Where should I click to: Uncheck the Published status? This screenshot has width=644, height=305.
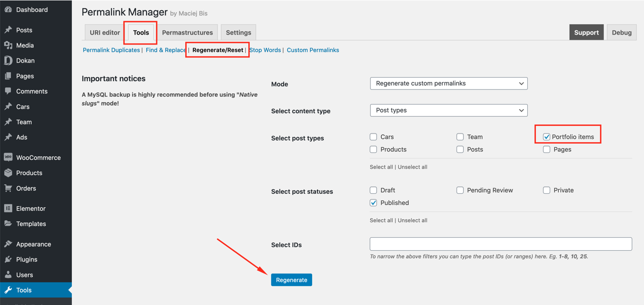373,203
